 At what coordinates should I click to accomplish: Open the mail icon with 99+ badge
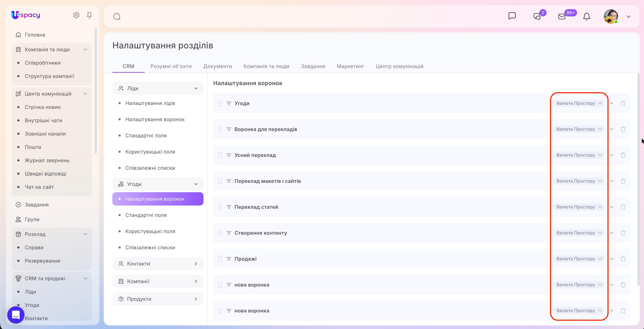click(x=562, y=17)
